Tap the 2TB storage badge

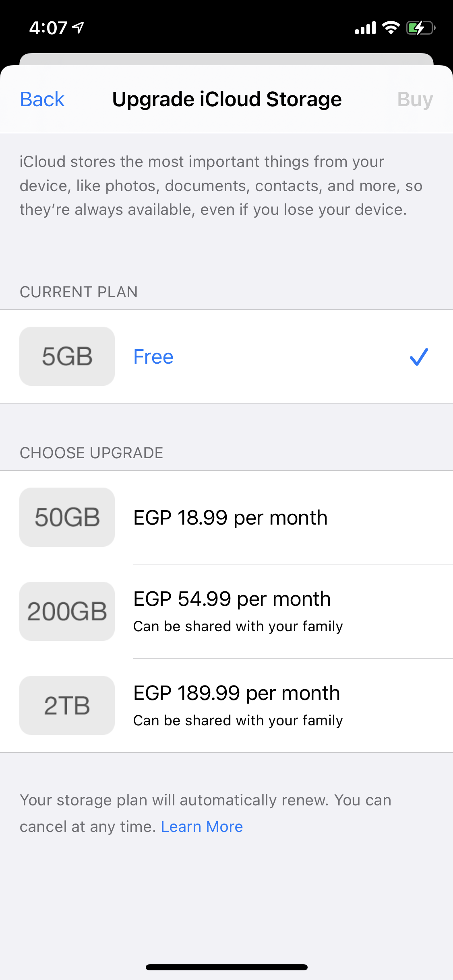[x=67, y=706]
